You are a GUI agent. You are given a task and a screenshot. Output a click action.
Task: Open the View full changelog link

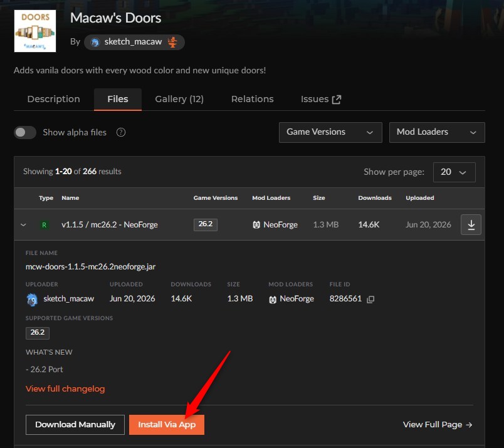pyautogui.click(x=65, y=389)
